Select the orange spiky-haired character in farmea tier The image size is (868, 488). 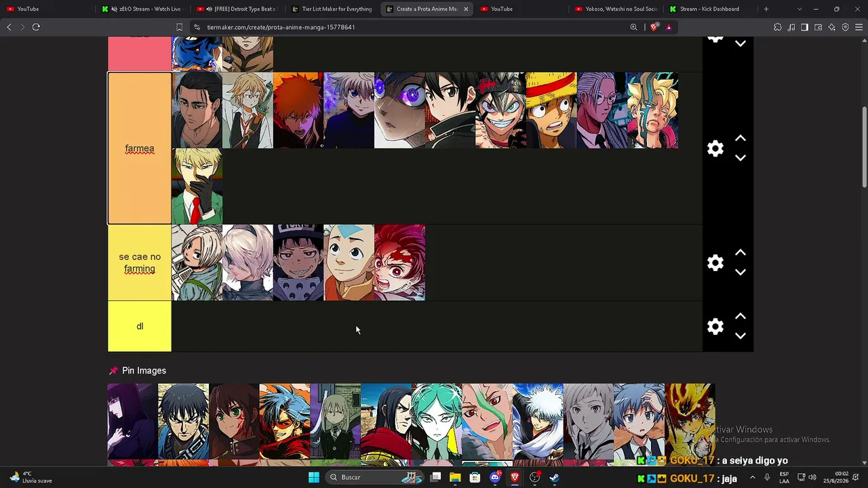pos(298,110)
